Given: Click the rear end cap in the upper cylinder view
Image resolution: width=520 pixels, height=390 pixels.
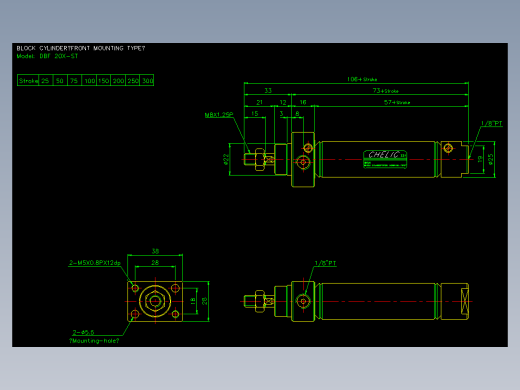Looking at the screenshot, I should (x=455, y=159).
